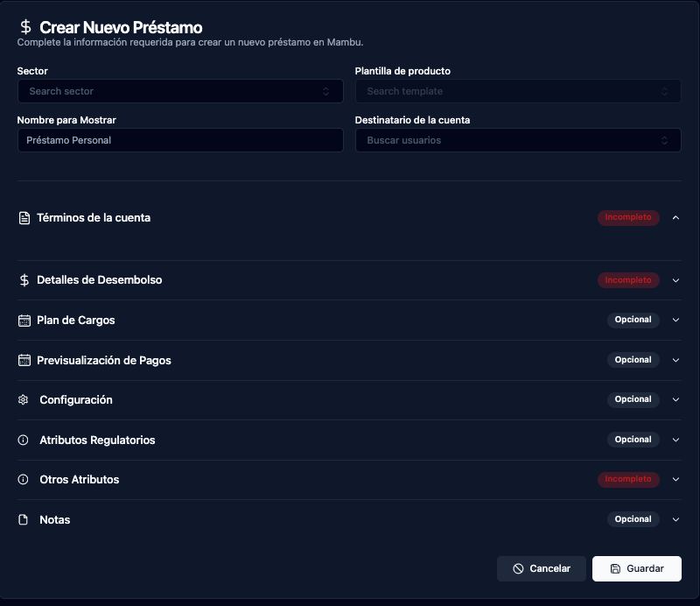Viewport: 700px width, 606px height.
Task: Click the gear icon beside Configuración
Action: [x=24, y=400]
